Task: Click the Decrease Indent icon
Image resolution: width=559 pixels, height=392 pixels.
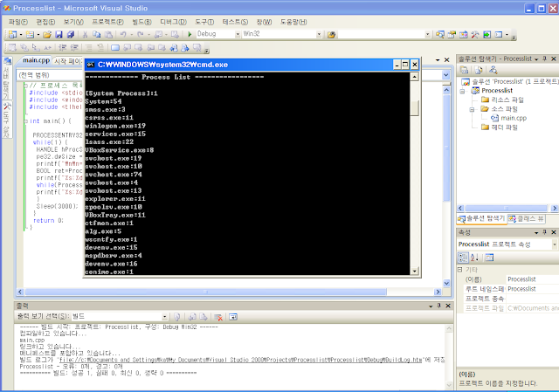Action: tap(63, 47)
